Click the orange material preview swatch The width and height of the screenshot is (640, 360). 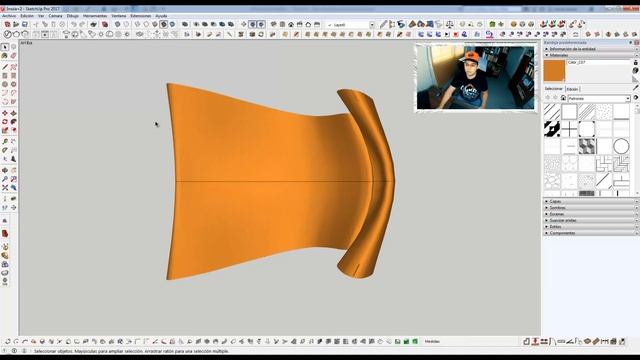[554, 71]
